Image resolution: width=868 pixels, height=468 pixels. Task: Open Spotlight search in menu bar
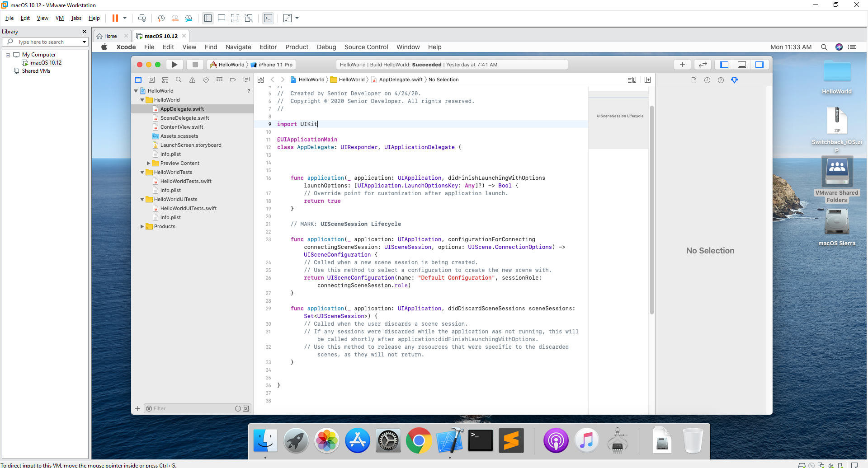click(824, 47)
